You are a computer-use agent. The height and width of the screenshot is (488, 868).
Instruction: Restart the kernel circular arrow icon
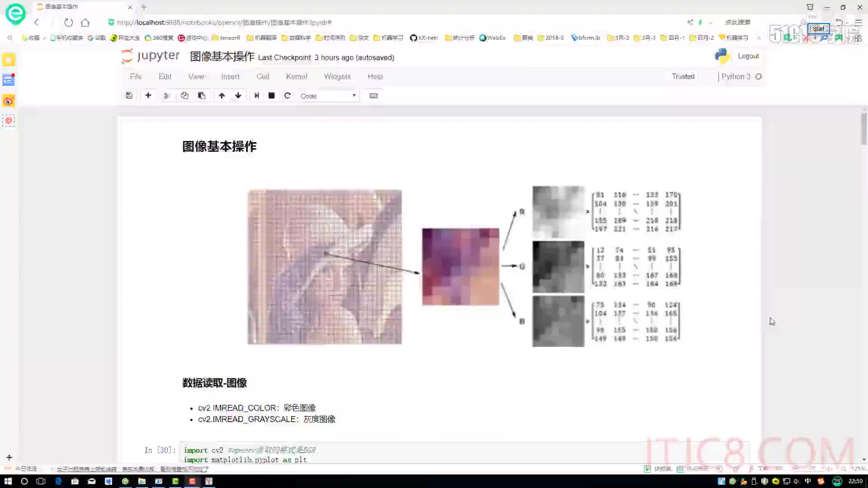(x=288, y=96)
